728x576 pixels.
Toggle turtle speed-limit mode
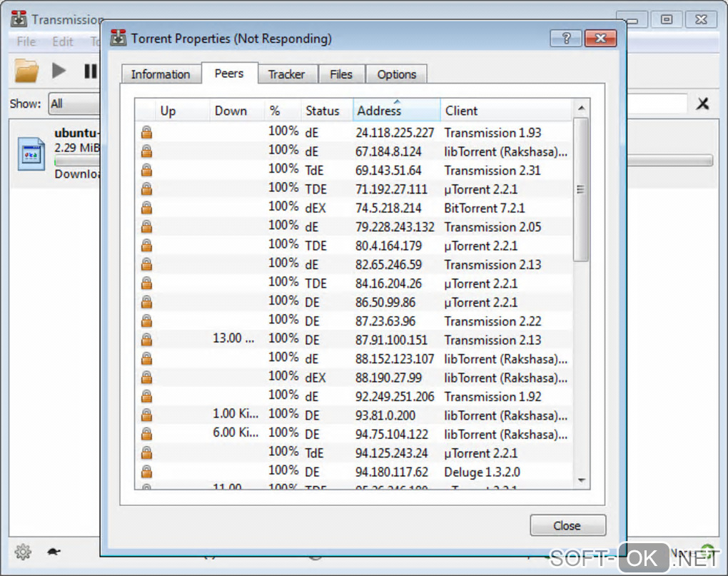click(54, 552)
